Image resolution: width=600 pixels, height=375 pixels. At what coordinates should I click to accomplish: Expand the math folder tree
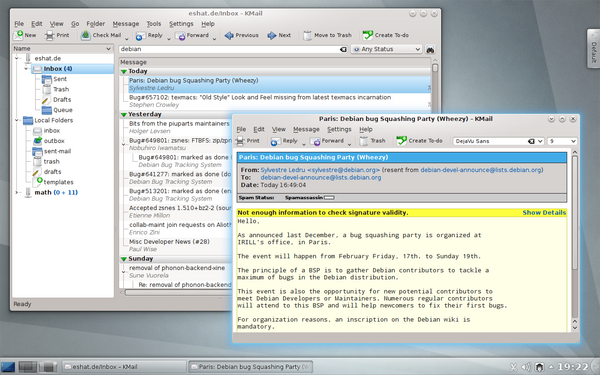[16, 192]
